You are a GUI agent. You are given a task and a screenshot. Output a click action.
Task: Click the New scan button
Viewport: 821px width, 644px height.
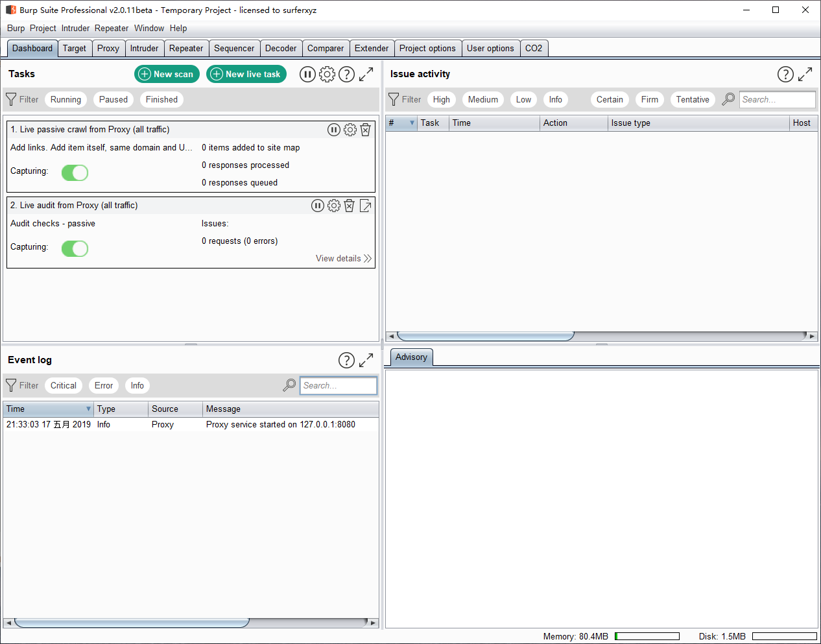[x=167, y=74]
